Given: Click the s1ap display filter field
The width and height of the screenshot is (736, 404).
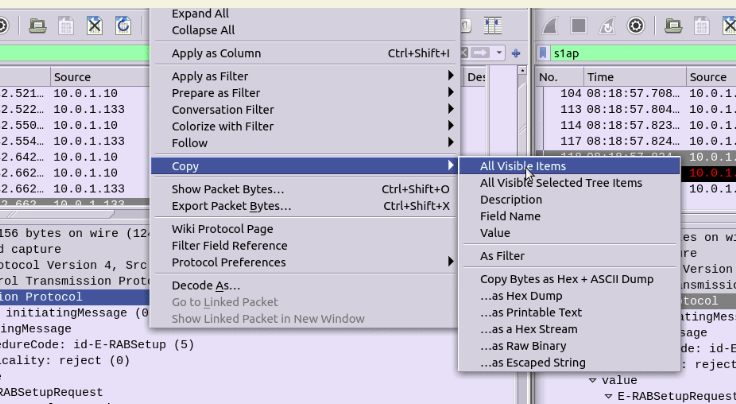Looking at the screenshot, I should [x=643, y=53].
